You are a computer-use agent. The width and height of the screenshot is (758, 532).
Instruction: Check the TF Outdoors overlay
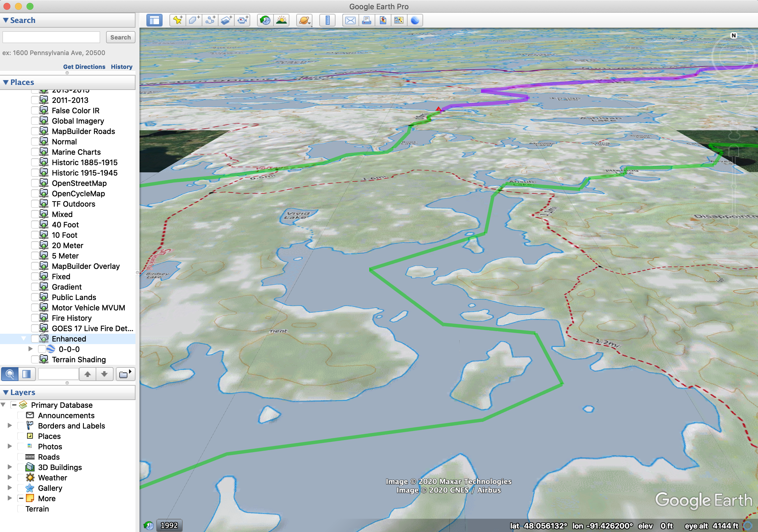point(34,204)
